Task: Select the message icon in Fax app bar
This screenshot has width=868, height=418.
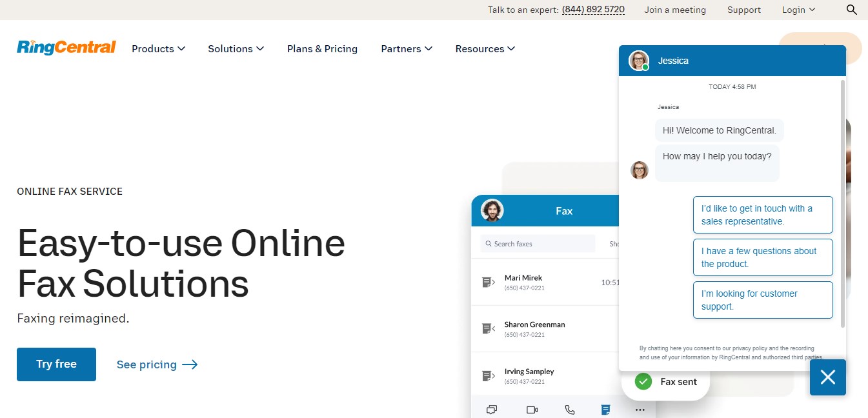Action: (x=492, y=410)
